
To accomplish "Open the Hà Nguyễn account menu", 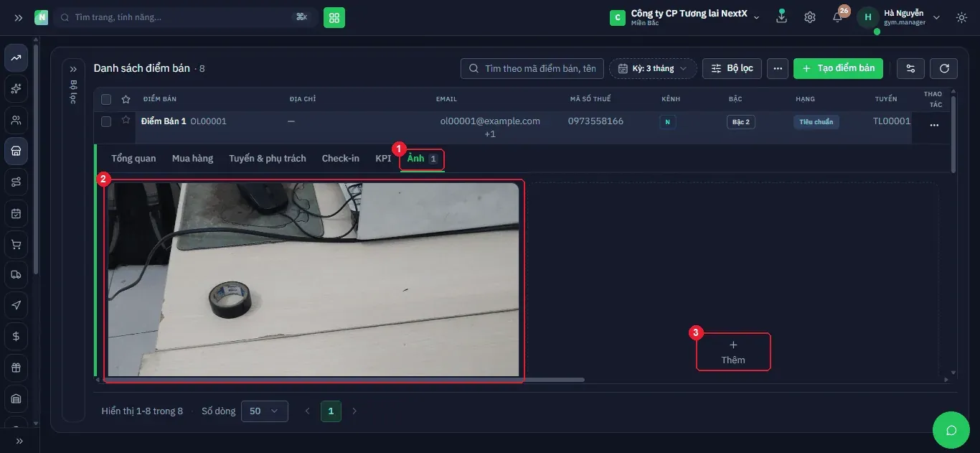I will pos(899,17).
